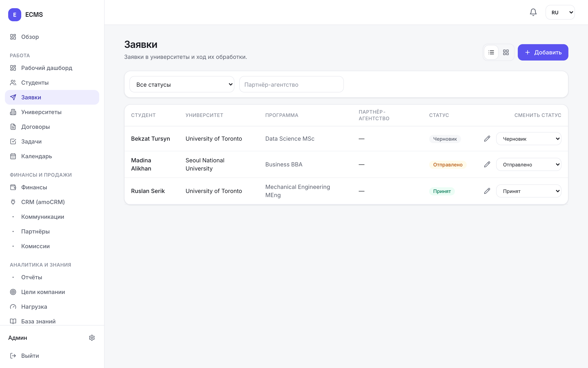The image size is (588, 368).
Task: Open the RU language dropdown
Action: click(560, 12)
